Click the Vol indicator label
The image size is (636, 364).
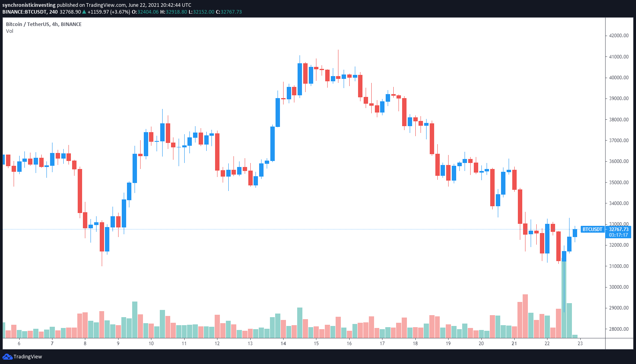10,31
